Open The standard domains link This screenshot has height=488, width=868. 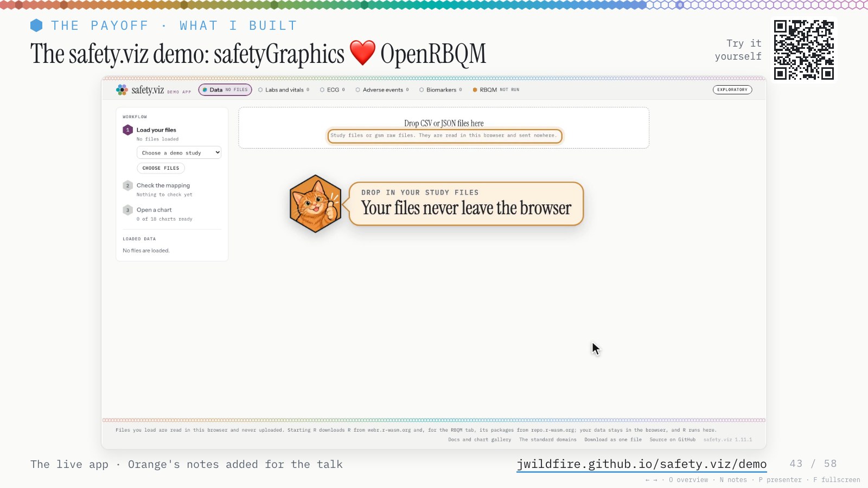tap(548, 440)
